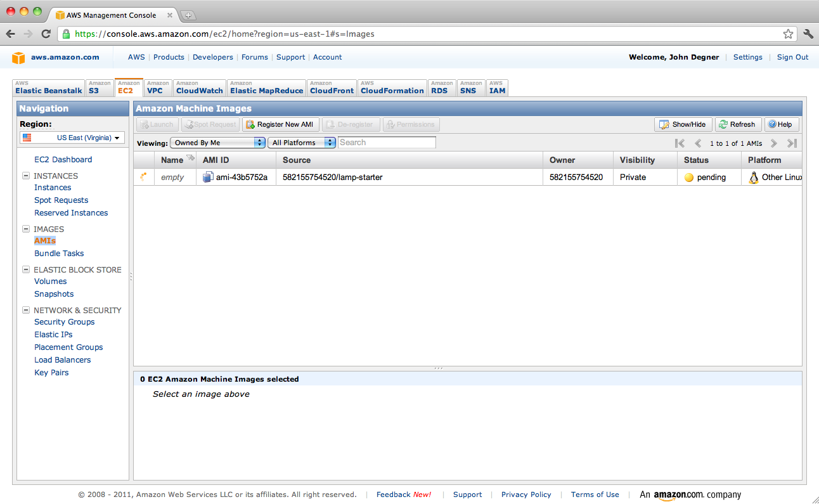Switch to the Elastic Beanstalk tab
The height and width of the screenshot is (504, 819).
pos(48,87)
